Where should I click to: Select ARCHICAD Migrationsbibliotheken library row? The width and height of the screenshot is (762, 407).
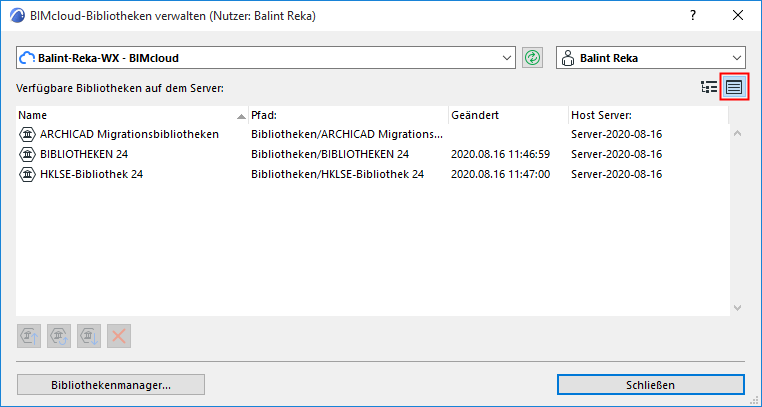click(128, 134)
